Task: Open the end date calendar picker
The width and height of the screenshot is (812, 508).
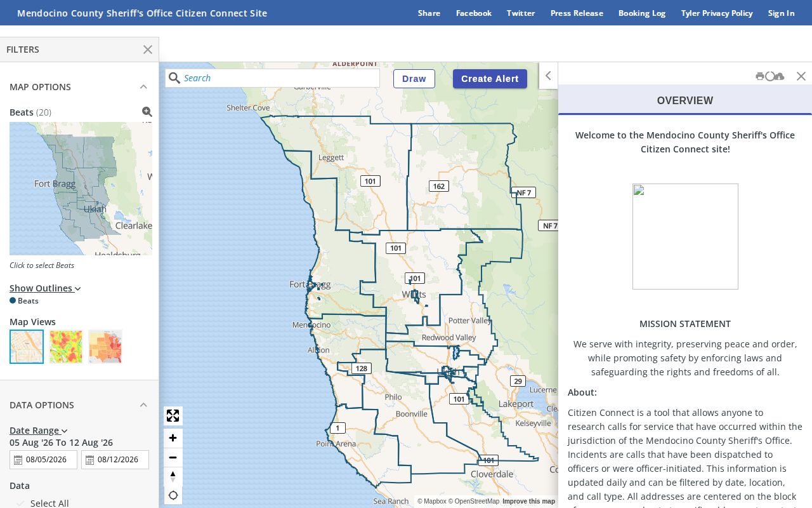Action: point(89,460)
